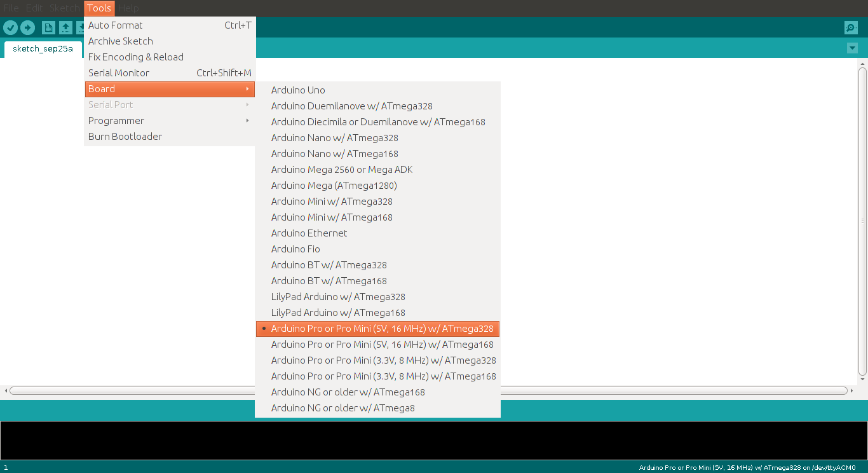
Task: Click the Save sketch icon on the toolbar
Action: [x=81, y=28]
